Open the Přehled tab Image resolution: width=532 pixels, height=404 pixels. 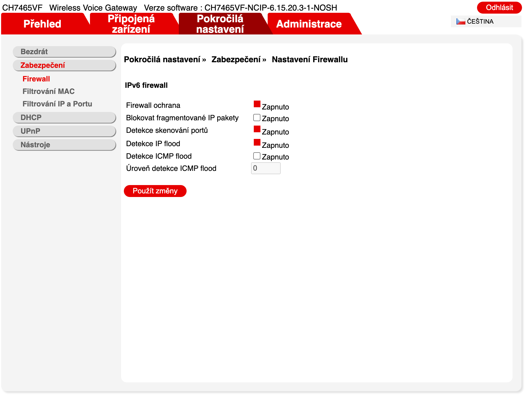42,24
